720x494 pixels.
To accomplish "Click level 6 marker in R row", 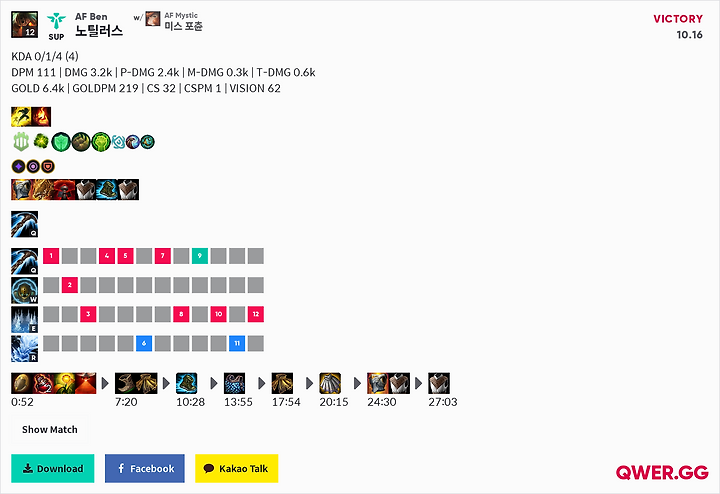I will click(144, 343).
